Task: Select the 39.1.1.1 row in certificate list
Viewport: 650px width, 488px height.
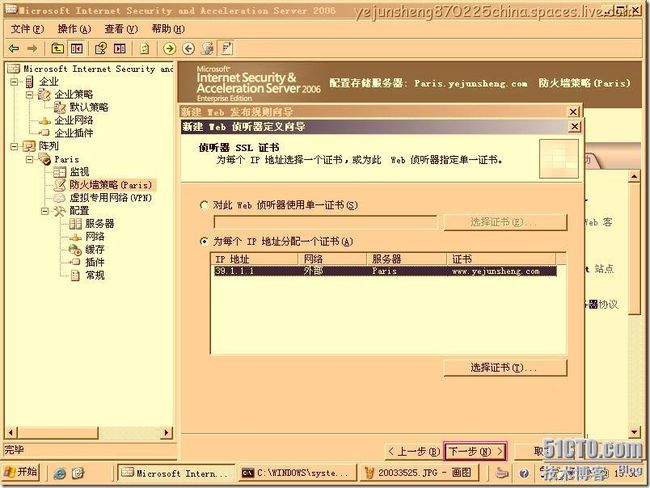Action: pos(385,271)
